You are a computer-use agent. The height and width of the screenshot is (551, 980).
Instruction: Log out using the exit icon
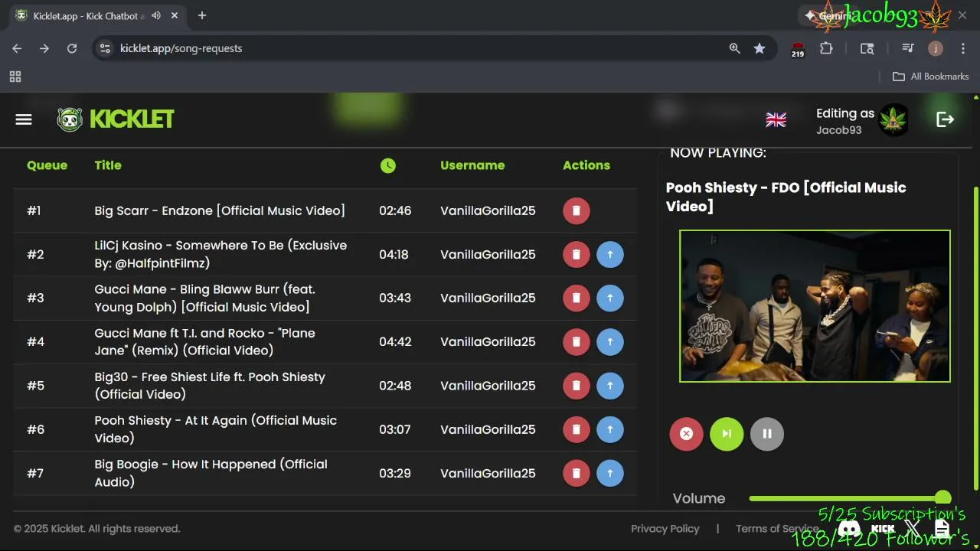946,119
